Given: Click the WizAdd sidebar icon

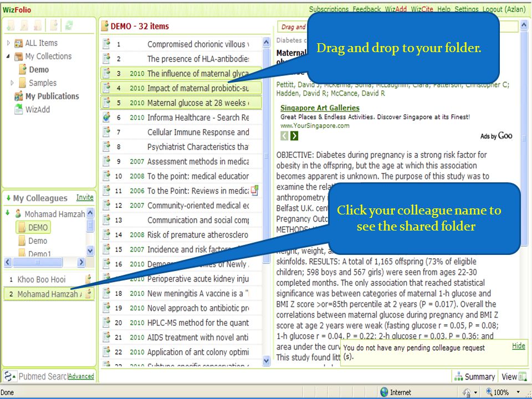Looking at the screenshot, I should tap(18, 109).
